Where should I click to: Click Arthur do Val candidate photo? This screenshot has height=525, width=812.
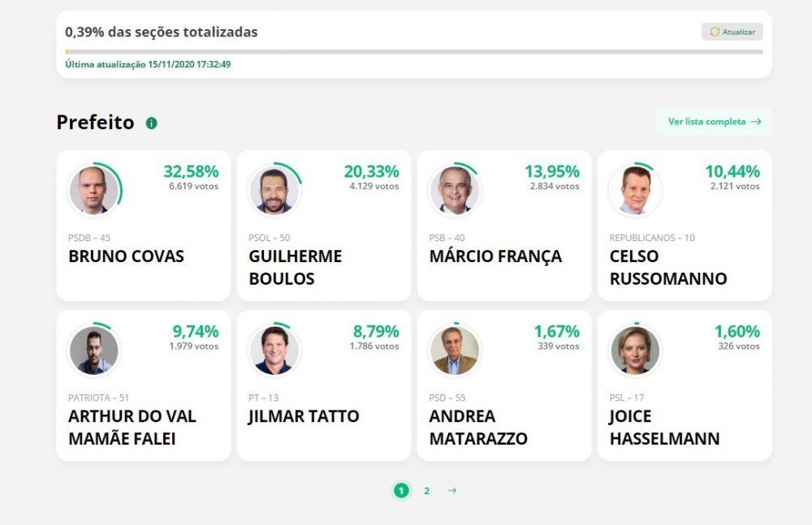coord(94,351)
